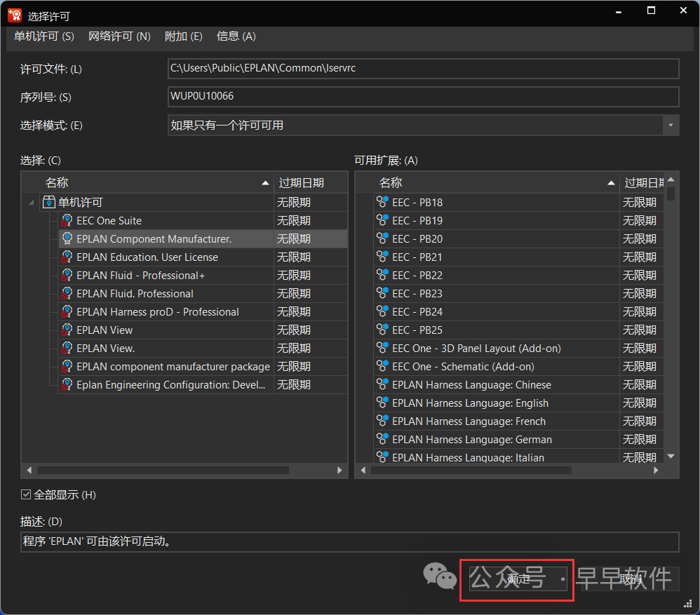Select EPLAN Fluid - Professional+ in the list

(x=140, y=276)
